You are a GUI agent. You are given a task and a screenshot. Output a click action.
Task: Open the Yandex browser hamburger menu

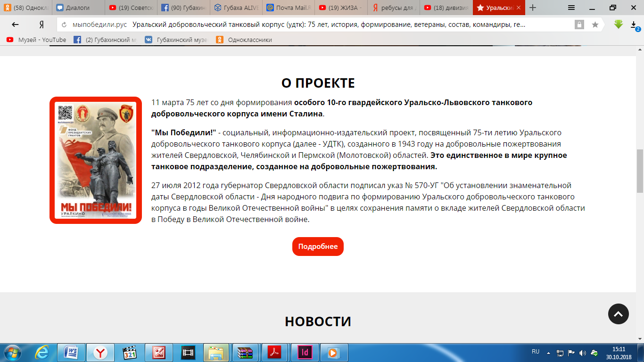(x=571, y=8)
